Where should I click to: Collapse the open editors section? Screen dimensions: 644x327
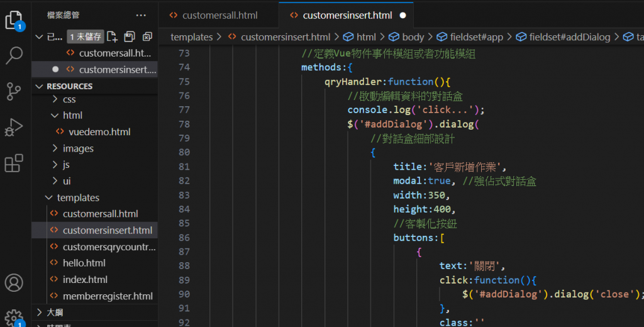tap(39, 36)
